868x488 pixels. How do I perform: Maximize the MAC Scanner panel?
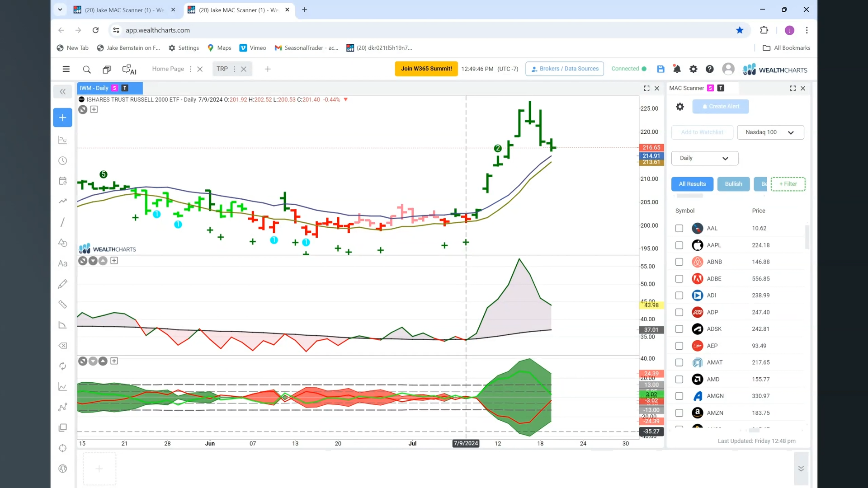(793, 89)
